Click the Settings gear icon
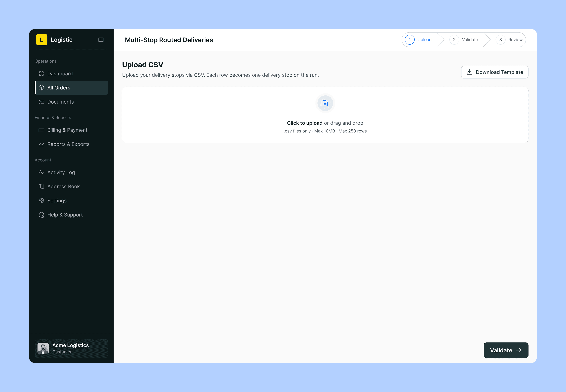The width and height of the screenshot is (566, 392). 41,201
